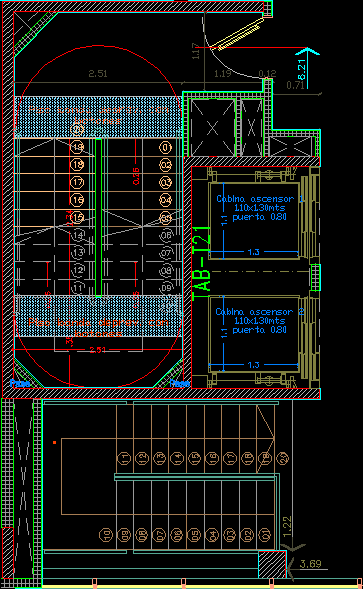Screen dimensions: 363x589
Task: Click the 1.19 door width dimension
Action: click(222, 73)
